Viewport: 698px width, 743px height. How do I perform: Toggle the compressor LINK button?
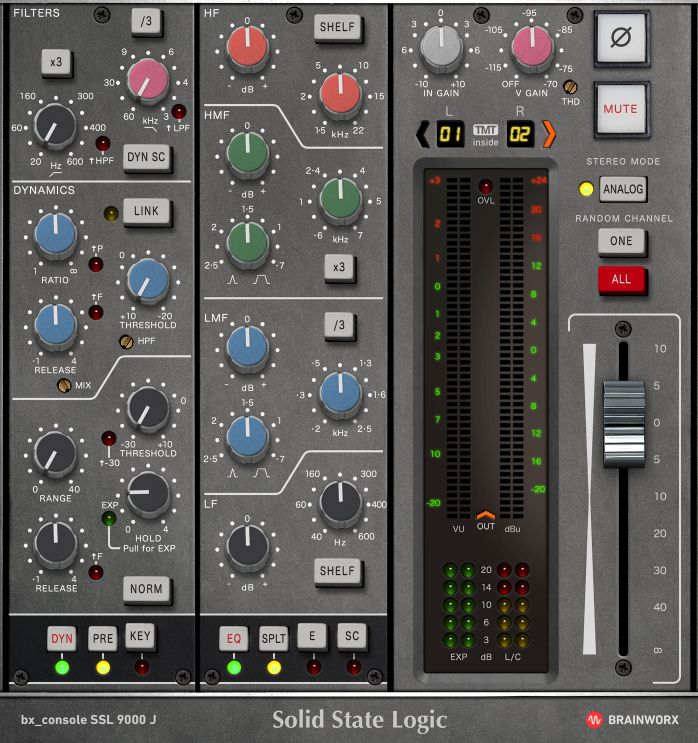pyautogui.click(x=146, y=211)
